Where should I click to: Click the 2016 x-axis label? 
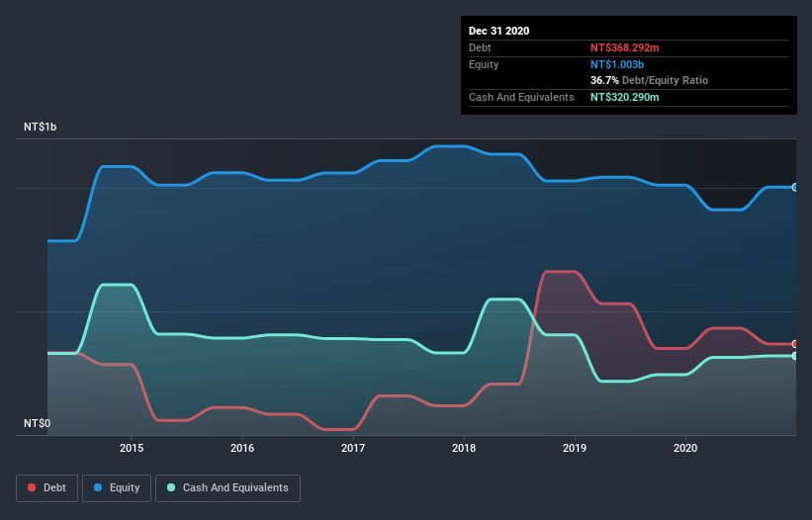click(242, 448)
